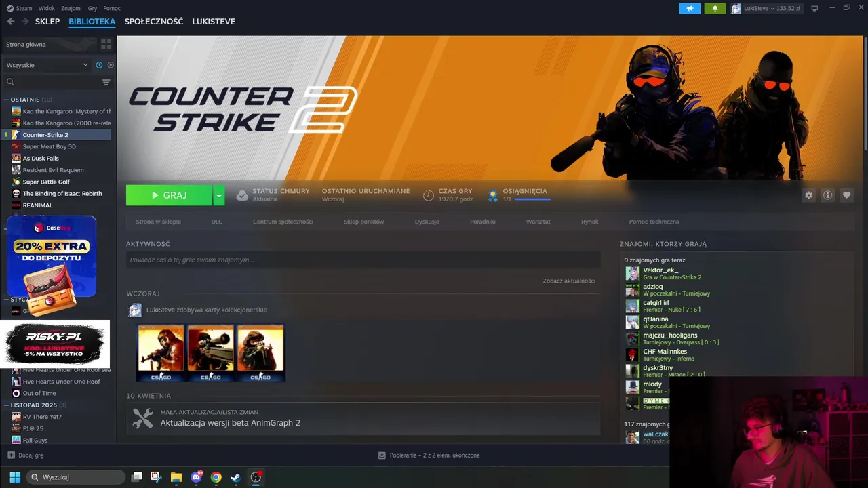Image resolution: width=868 pixels, height=488 pixels.
Task: Open game settings gear icon
Action: pyautogui.click(x=808, y=195)
